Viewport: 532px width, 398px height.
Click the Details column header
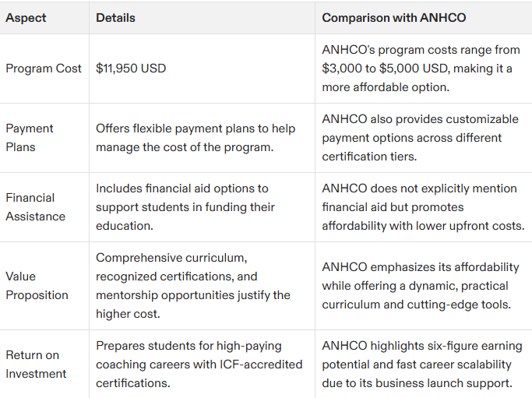[115, 17]
